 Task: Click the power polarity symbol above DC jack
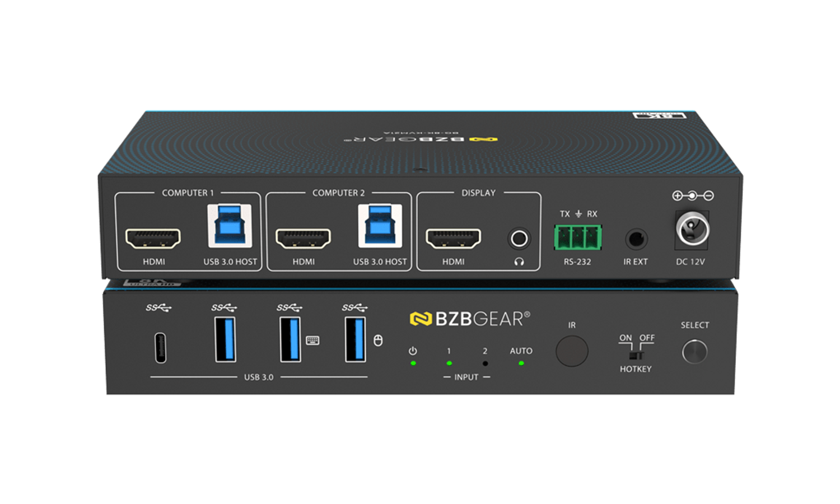[x=693, y=195]
